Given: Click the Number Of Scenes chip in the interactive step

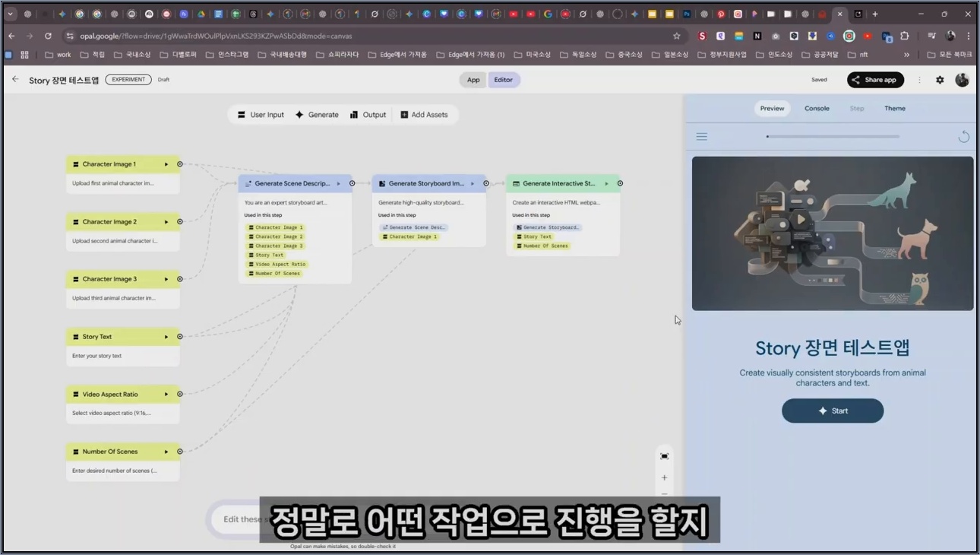Looking at the screenshot, I should pos(542,246).
